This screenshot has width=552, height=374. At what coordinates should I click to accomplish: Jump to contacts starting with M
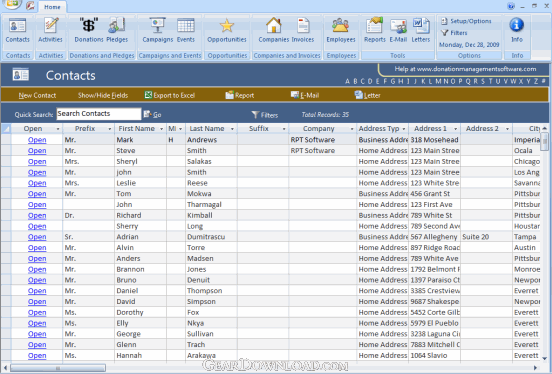click(438, 81)
